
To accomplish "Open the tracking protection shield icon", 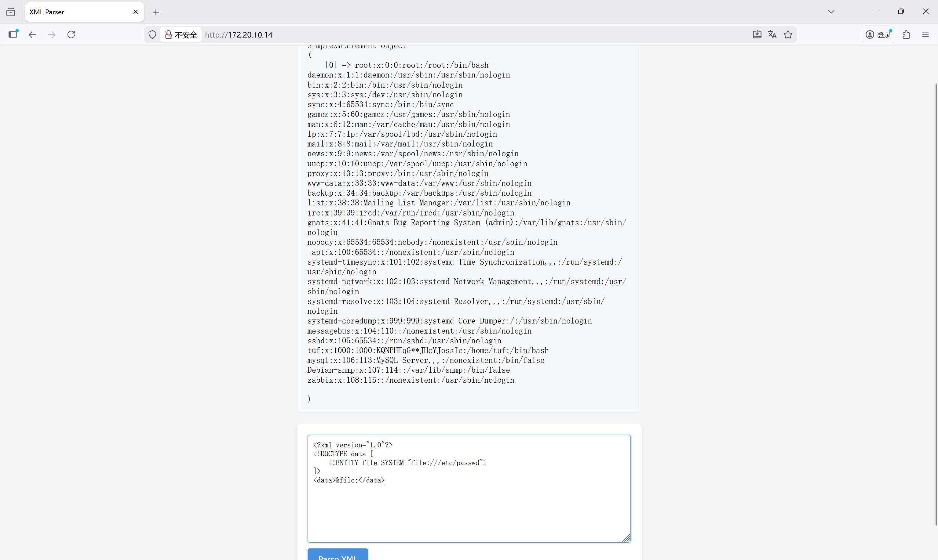I will 152,35.
